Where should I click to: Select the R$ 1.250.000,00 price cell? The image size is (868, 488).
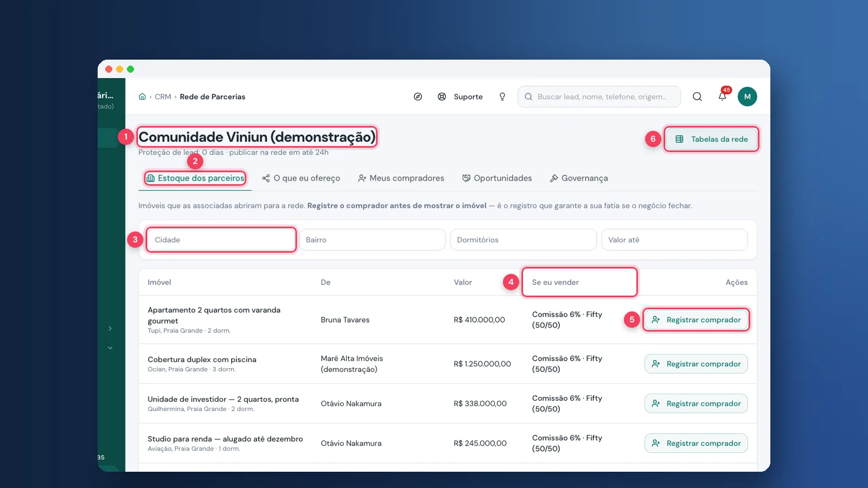482,364
